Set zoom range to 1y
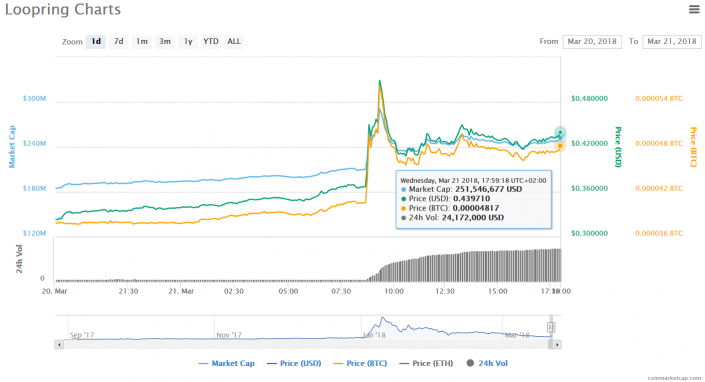This screenshot has height=382, width=705. (188, 41)
